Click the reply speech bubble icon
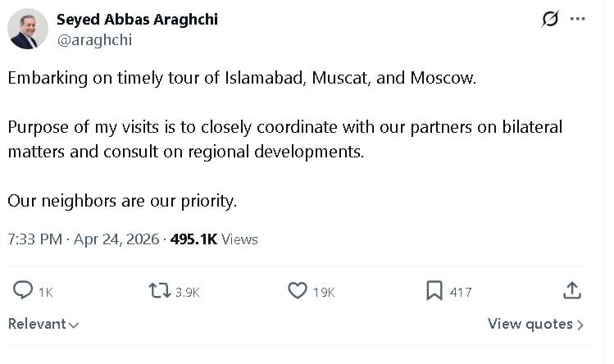The height and width of the screenshot is (364, 614). pos(24,291)
